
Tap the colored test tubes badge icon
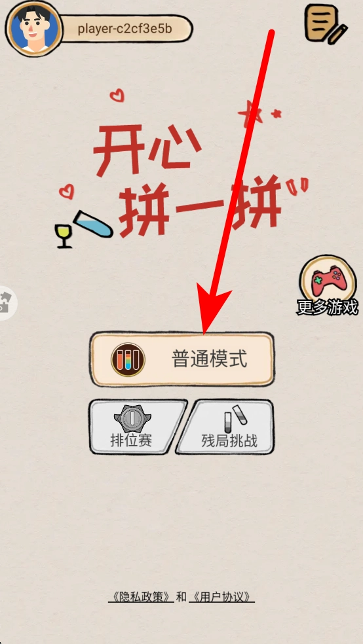pyautogui.click(x=128, y=359)
